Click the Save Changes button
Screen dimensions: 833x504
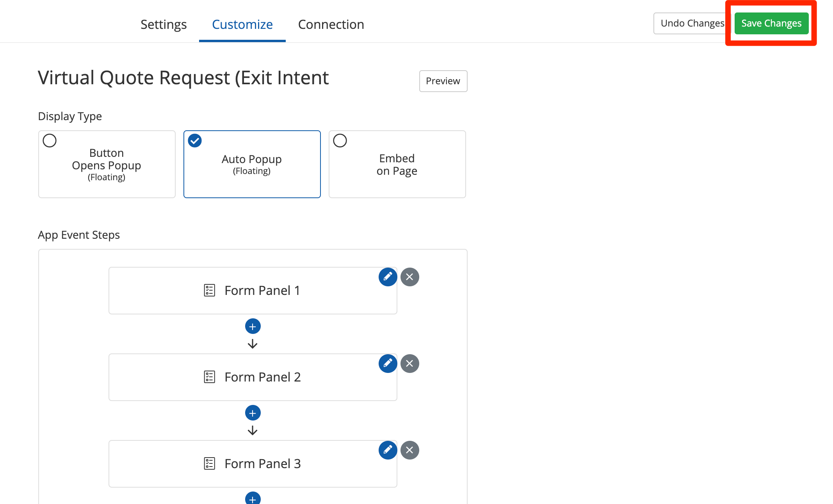click(771, 23)
